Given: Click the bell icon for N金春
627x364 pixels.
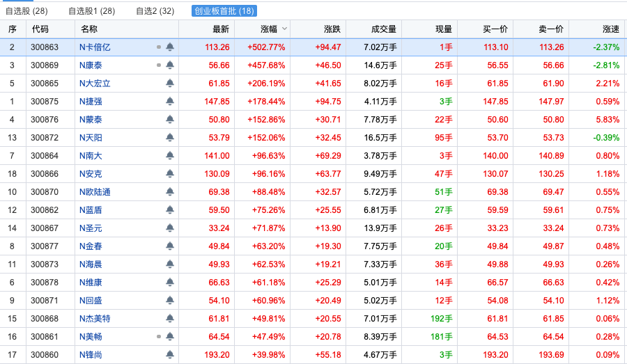Looking at the screenshot, I should coord(170,246).
